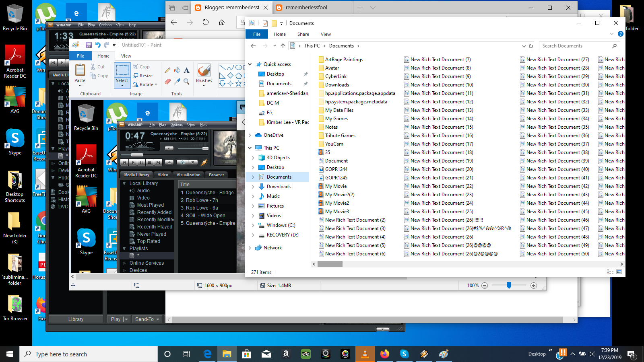
Task: Undo the last action in Paint
Action: tap(98, 45)
